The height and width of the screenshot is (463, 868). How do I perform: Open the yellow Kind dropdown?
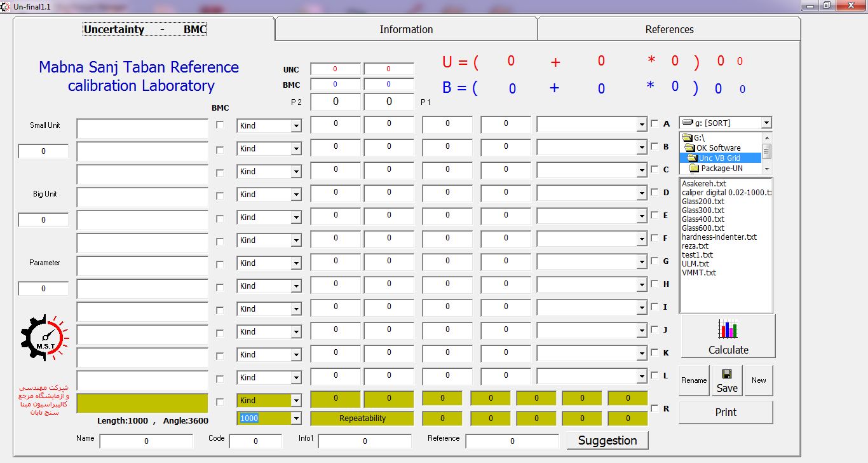click(295, 401)
